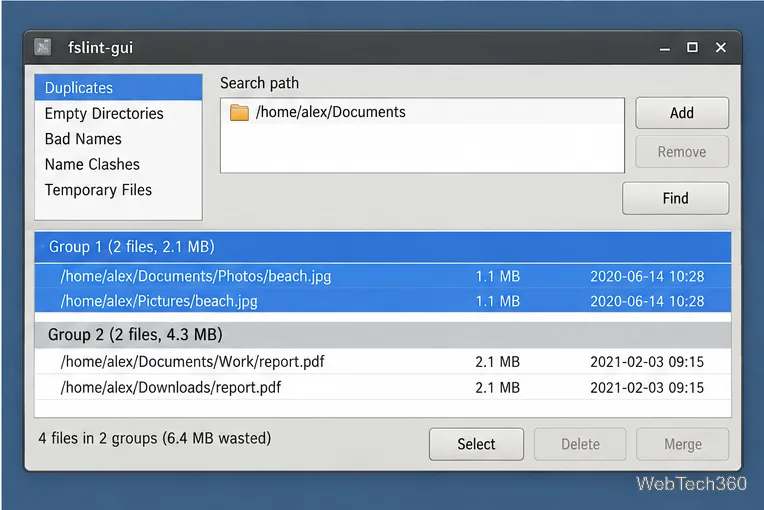Choose Name Clashes in sidebar list
This screenshot has height=510, width=764.
coord(118,164)
